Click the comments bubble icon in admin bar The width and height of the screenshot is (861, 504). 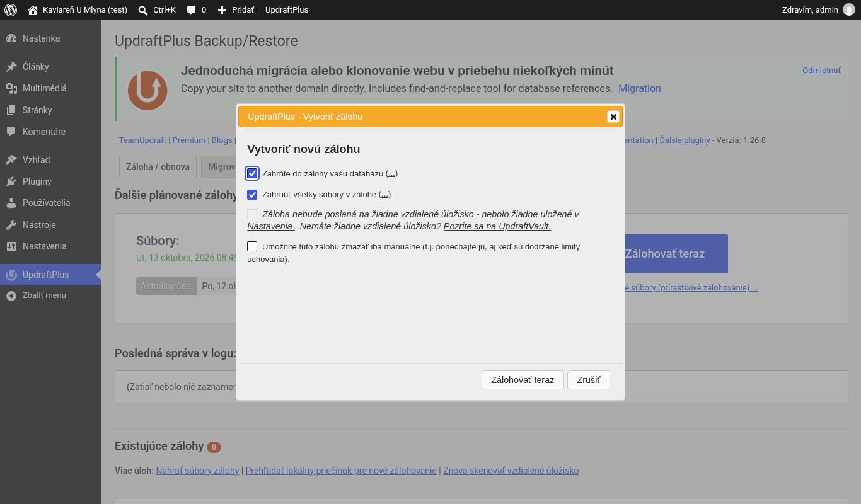point(192,10)
